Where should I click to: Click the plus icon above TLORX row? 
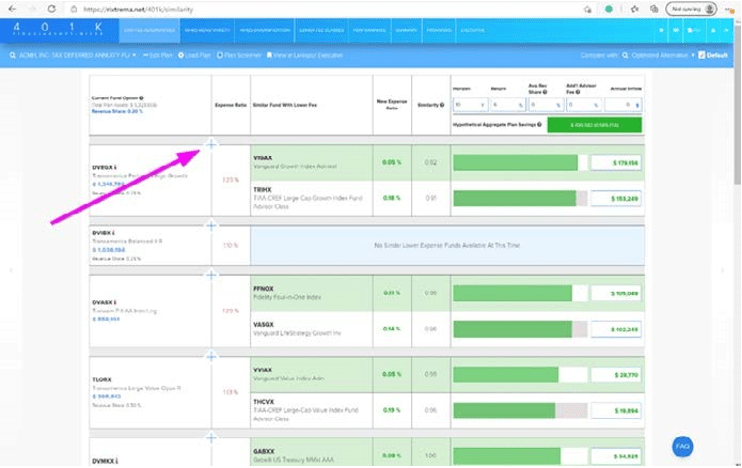click(x=211, y=357)
